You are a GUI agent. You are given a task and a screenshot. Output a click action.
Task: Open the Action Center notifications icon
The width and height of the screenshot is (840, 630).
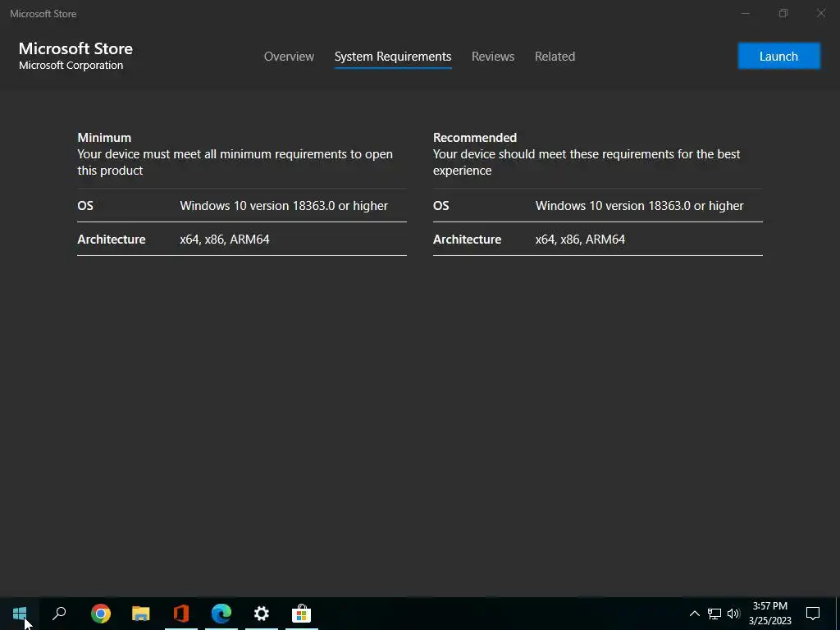(x=813, y=614)
